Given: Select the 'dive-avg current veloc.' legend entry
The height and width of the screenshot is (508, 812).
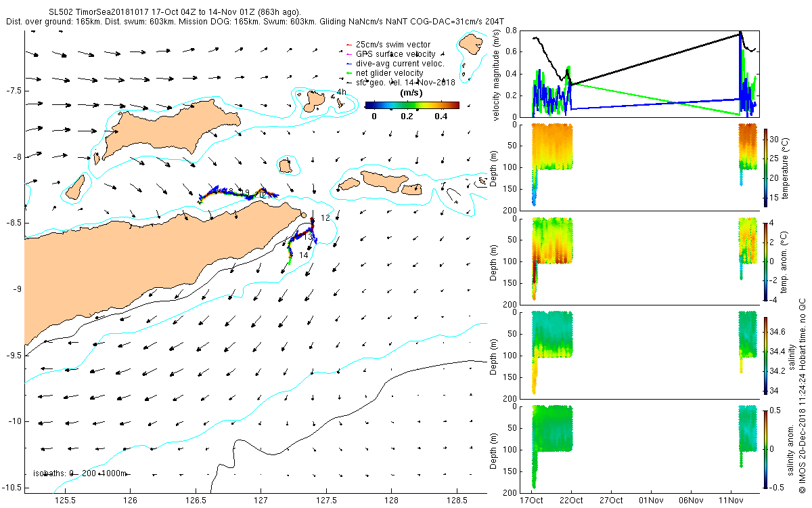Looking at the screenshot, I should 394,64.
